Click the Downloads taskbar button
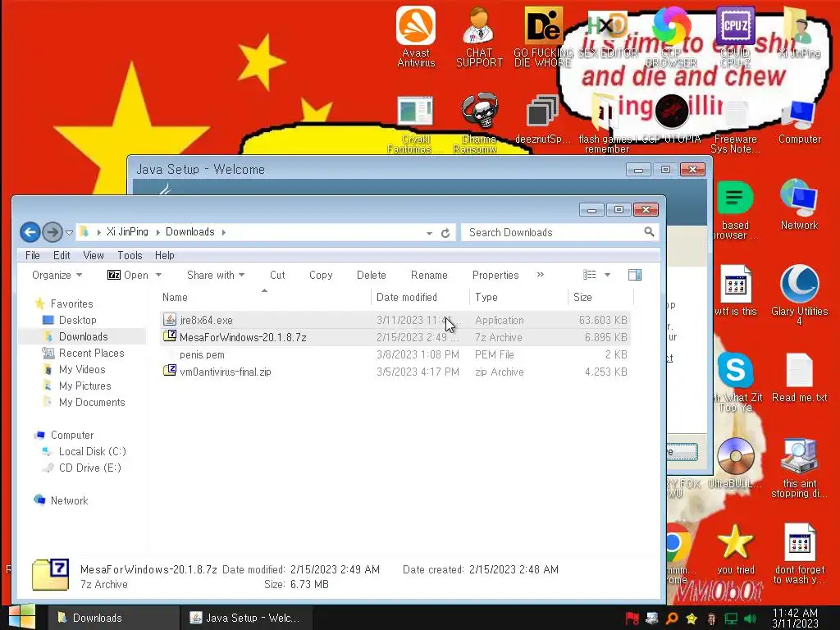The image size is (840, 630). (113, 618)
